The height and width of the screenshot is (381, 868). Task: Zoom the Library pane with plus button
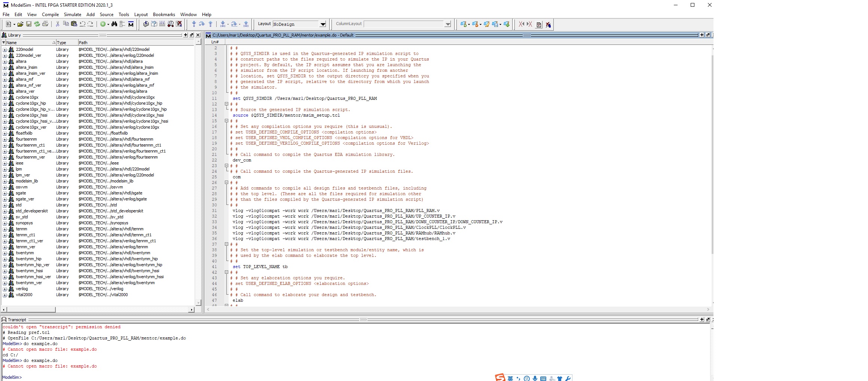coord(186,35)
